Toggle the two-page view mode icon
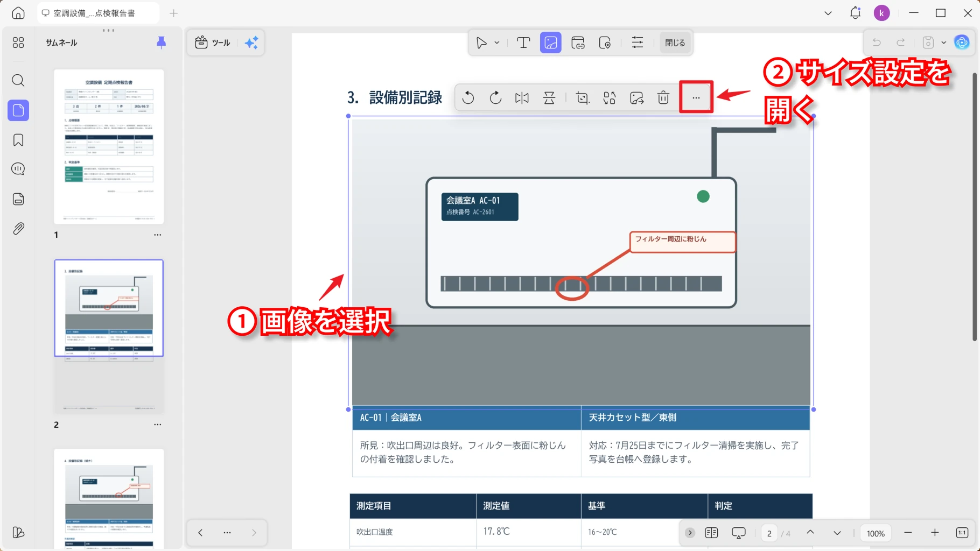980x551 pixels. pos(711,533)
